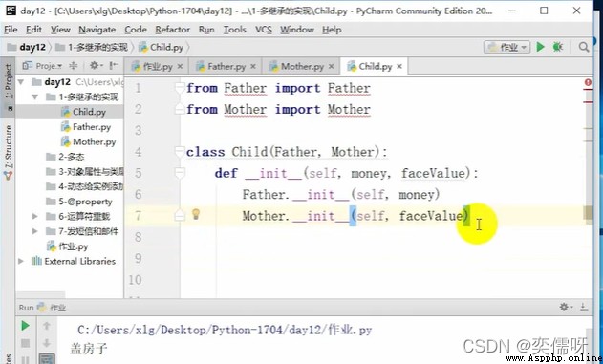Close the Mother.py tab
This screenshot has height=364, width=603.
331,67
